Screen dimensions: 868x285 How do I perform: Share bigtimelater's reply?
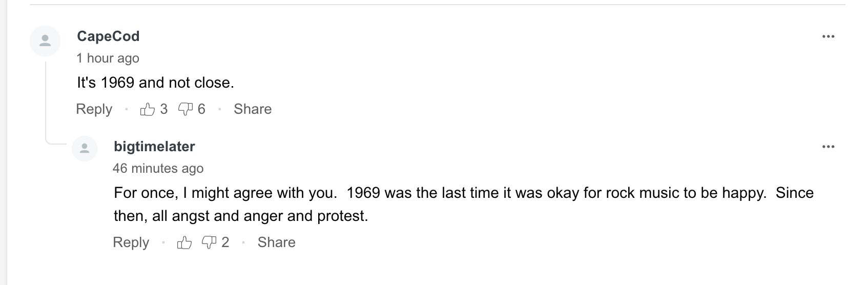[276, 242]
